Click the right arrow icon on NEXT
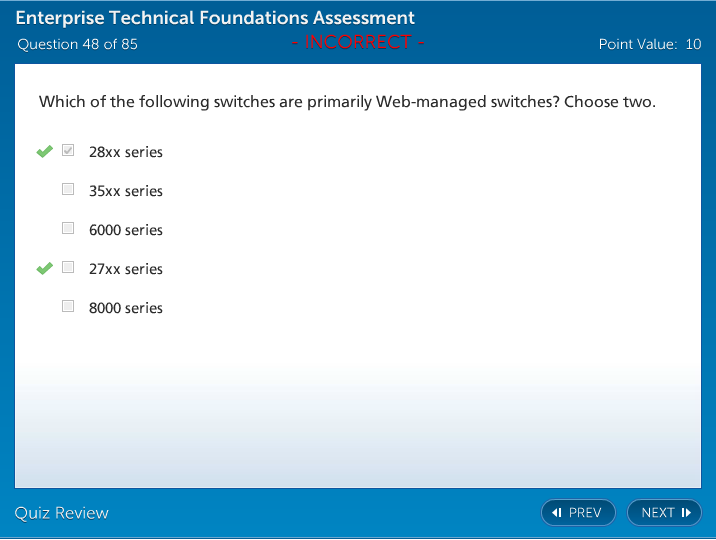The image size is (716, 540). click(x=686, y=513)
